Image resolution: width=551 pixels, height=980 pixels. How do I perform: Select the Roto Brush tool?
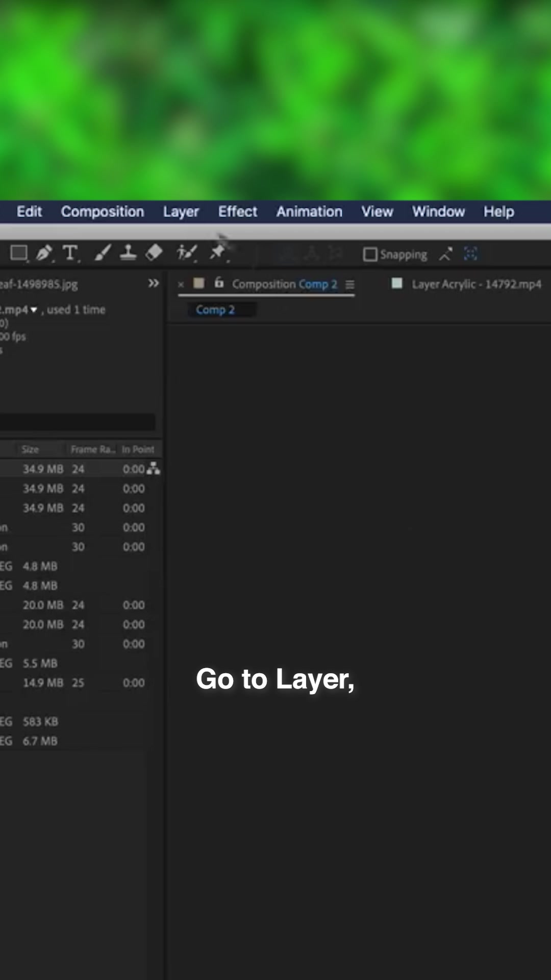tap(187, 253)
